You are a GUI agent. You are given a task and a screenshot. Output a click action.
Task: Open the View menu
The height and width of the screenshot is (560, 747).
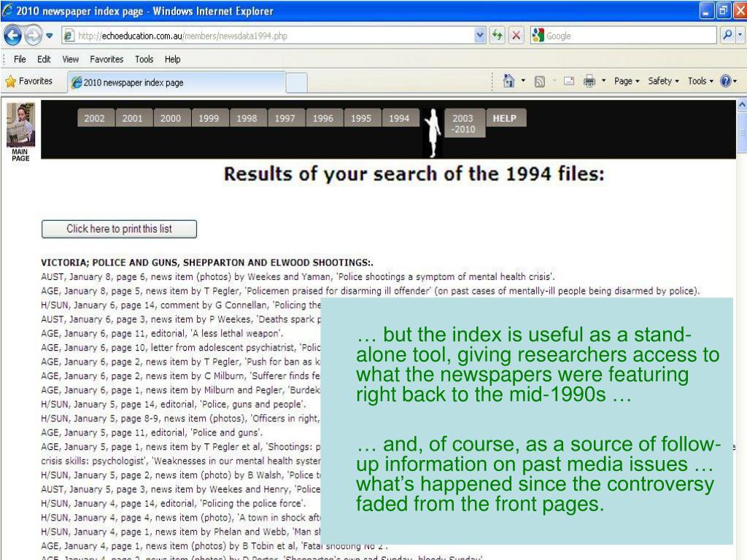pyautogui.click(x=70, y=60)
